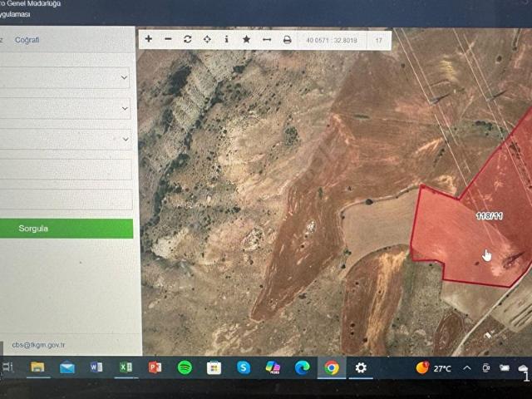Click the first text field above Sorgula
Screen dimensions: 532x399
pyautogui.click(x=66, y=170)
